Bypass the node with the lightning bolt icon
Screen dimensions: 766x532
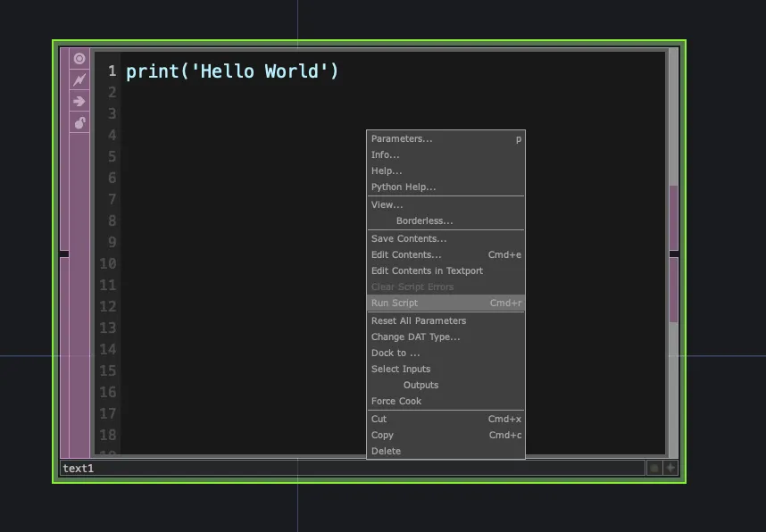[79, 79]
